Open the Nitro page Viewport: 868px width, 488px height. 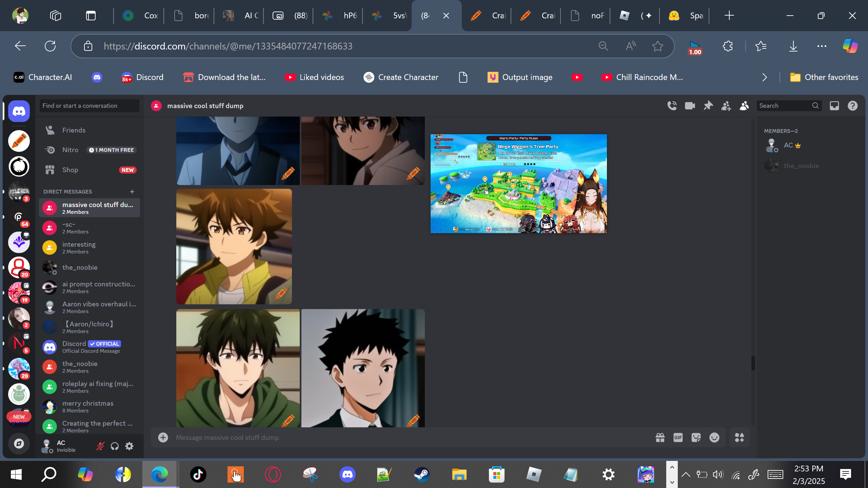tap(90, 150)
